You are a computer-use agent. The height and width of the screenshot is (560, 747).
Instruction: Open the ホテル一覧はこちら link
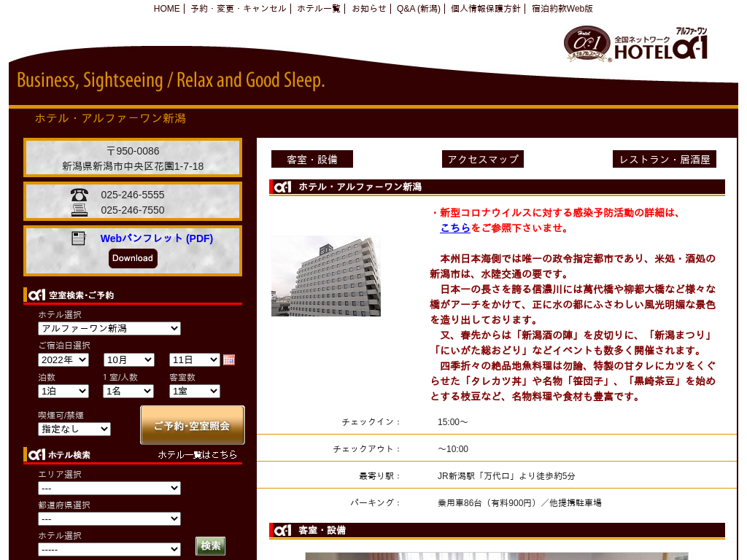(198, 455)
